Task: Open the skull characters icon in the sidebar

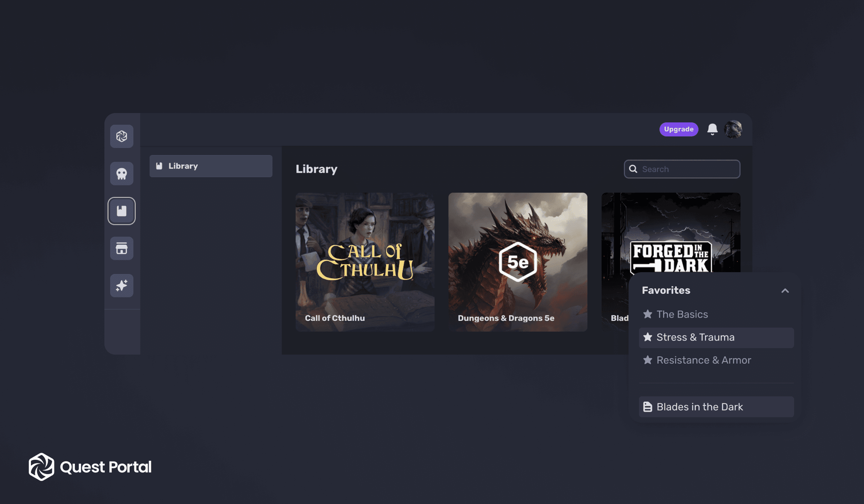Action: pos(122,174)
